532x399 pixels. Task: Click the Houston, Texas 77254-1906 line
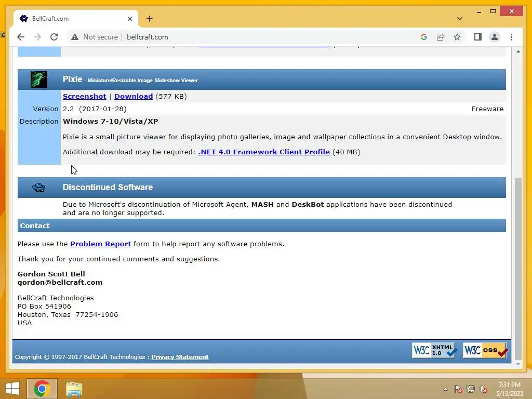click(68, 315)
